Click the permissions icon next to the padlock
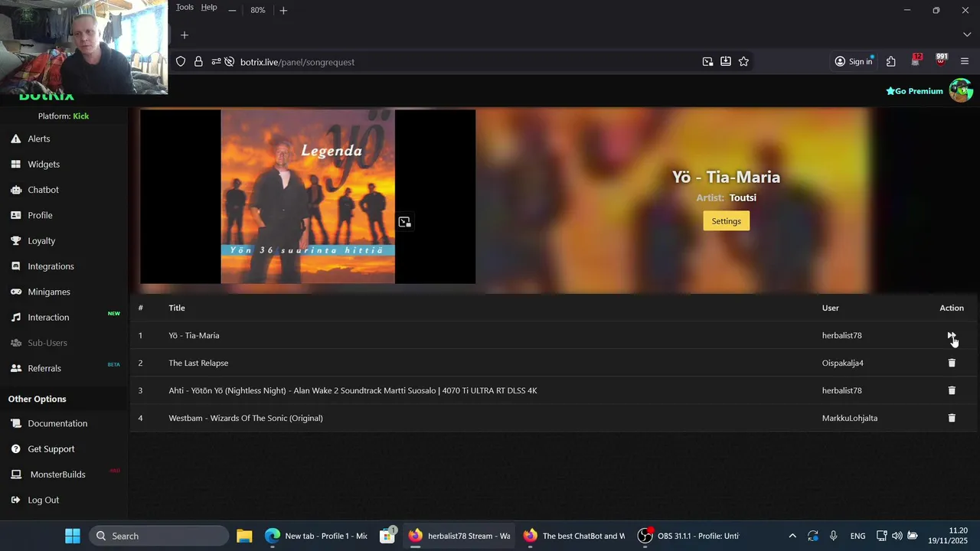The image size is (980, 551). [216, 62]
